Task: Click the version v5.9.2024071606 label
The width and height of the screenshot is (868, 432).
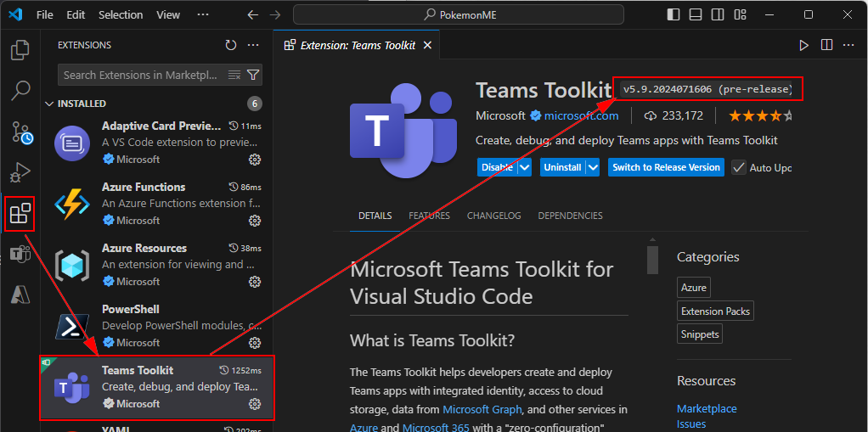Action: 707,89
